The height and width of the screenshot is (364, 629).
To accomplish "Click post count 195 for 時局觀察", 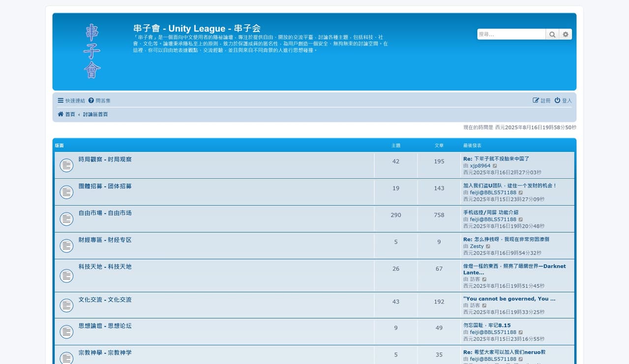I will 439,161.
